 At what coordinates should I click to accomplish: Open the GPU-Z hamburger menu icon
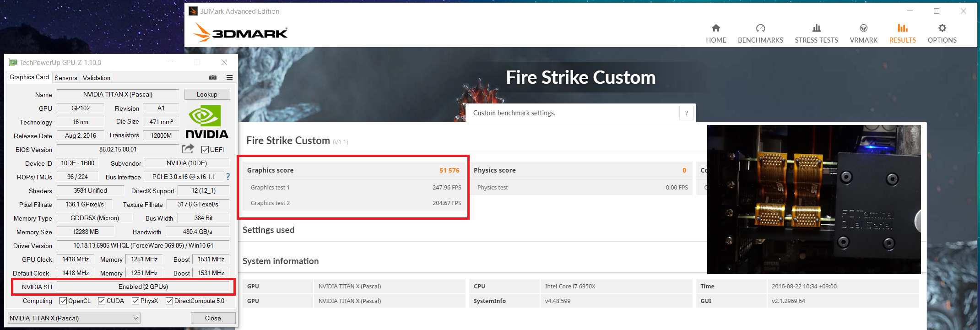[229, 77]
